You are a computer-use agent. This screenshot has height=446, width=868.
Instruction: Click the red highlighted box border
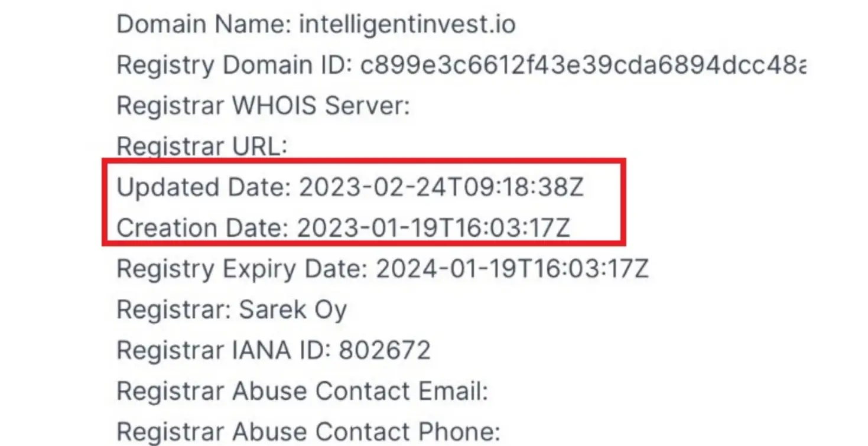[363, 159]
